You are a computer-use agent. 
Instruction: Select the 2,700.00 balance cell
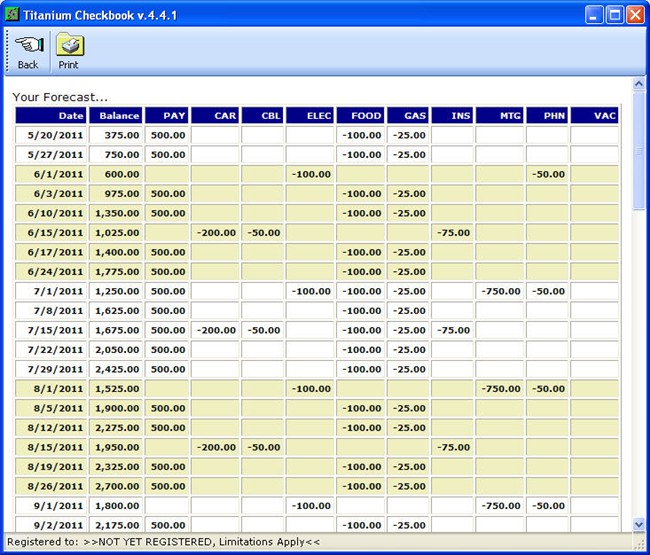[116, 486]
